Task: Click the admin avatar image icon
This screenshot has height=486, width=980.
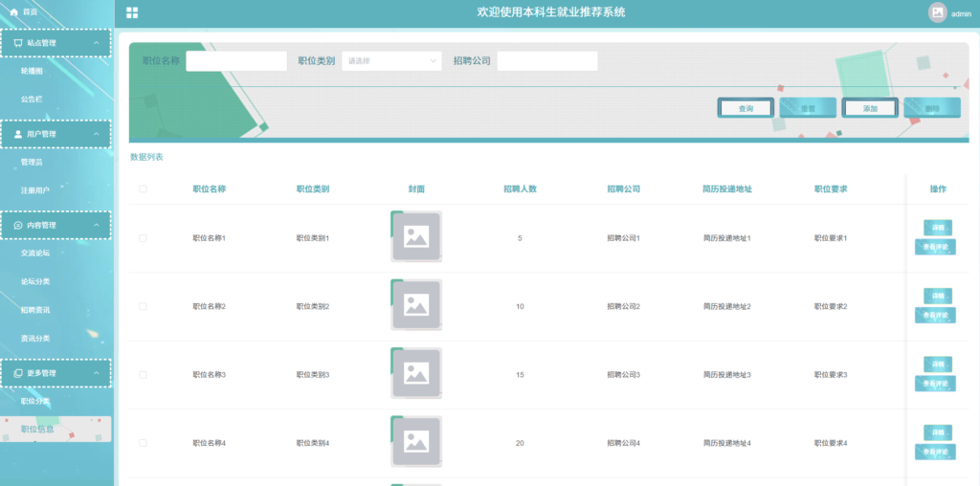Action: pos(938,12)
